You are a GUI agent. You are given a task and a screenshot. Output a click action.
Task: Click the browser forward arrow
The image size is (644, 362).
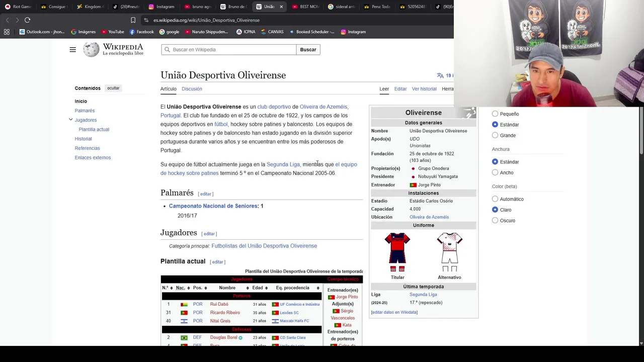coord(17,20)
